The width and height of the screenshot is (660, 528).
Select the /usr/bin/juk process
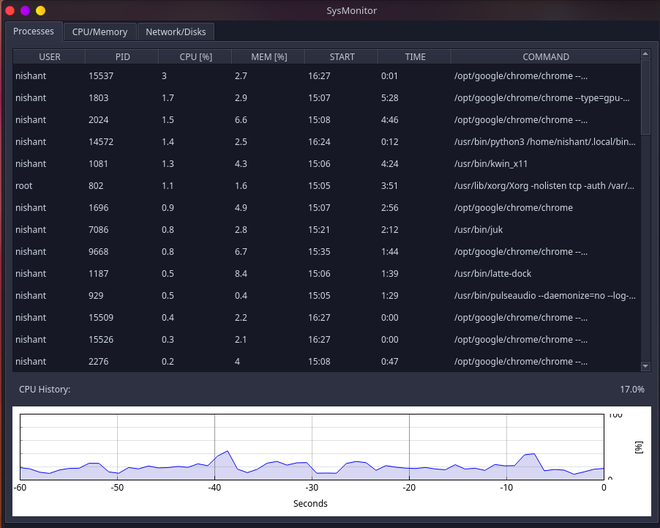point(327,229)
